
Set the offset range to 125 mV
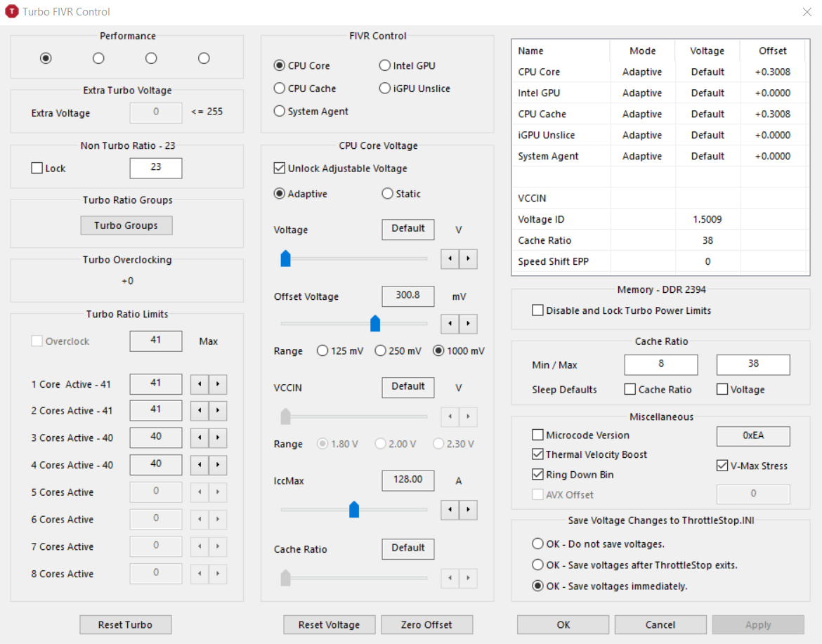point(340,351)
